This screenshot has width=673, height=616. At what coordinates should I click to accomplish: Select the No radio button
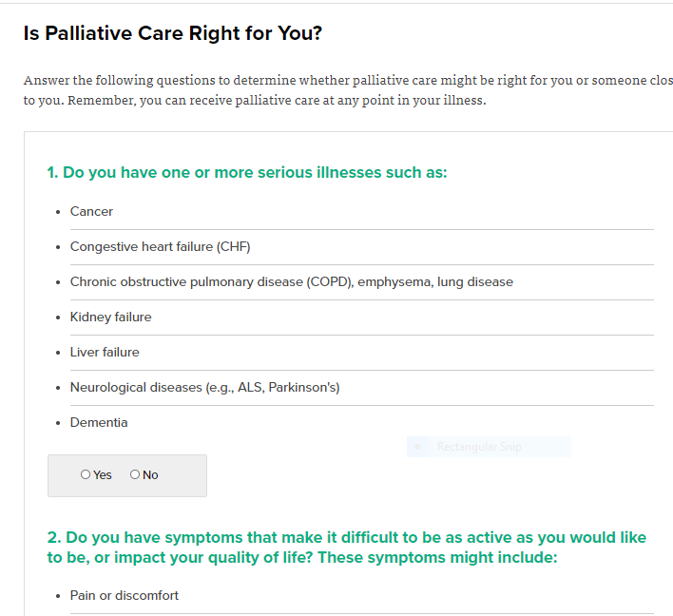(135, 474)
